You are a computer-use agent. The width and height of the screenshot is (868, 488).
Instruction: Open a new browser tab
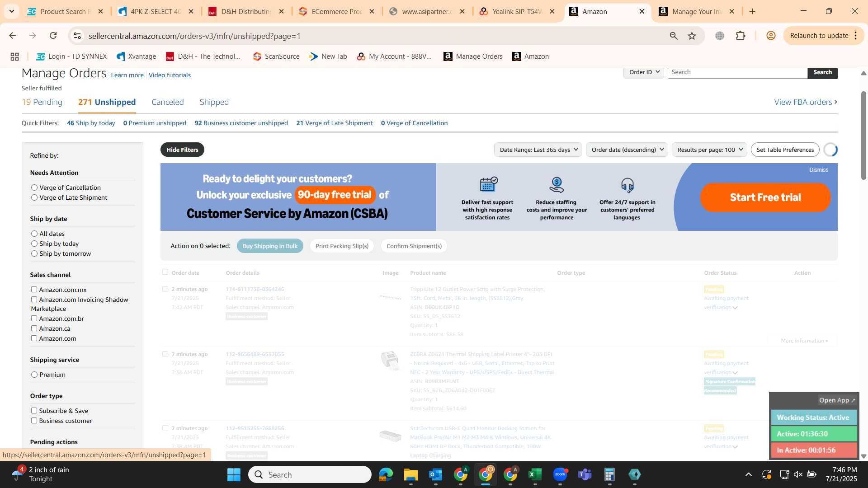pyautogui.click(x=752, y=11)
